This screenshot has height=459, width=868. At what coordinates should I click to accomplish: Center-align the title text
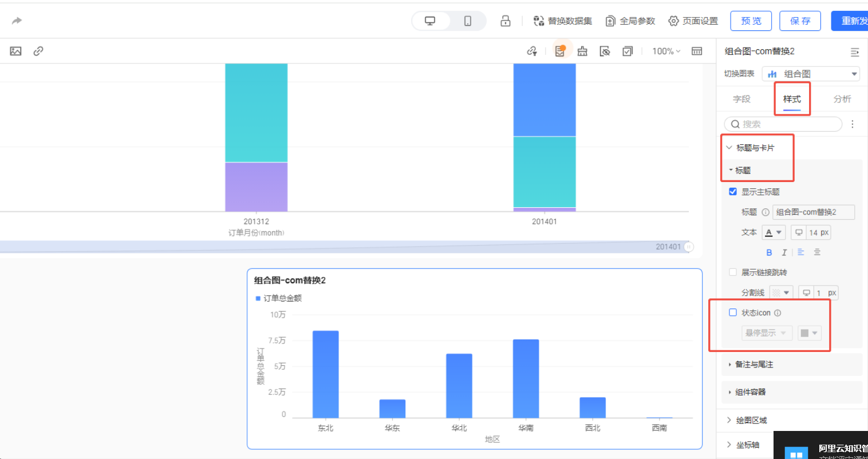[x=817, y=252]
